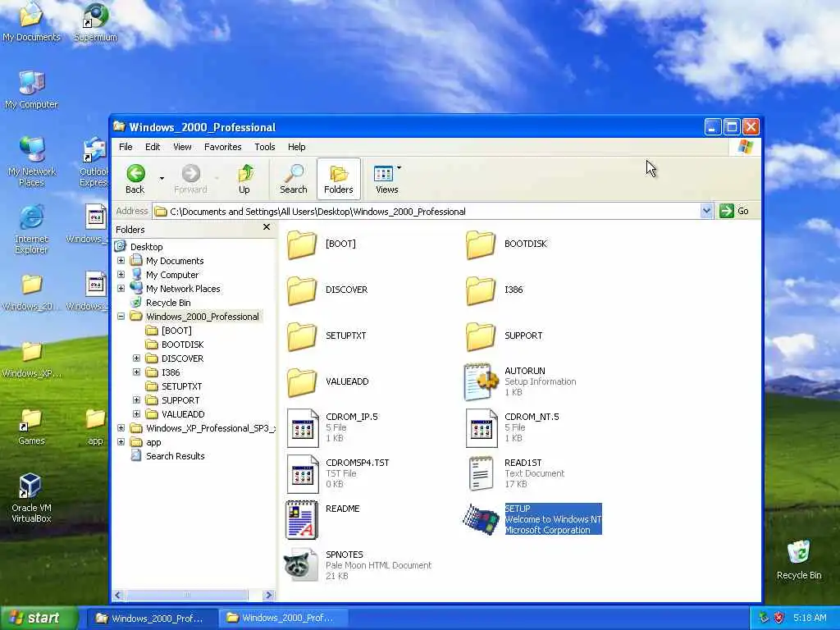
Task: Click the My Computer desktop icon
Action: click(31, 89)
